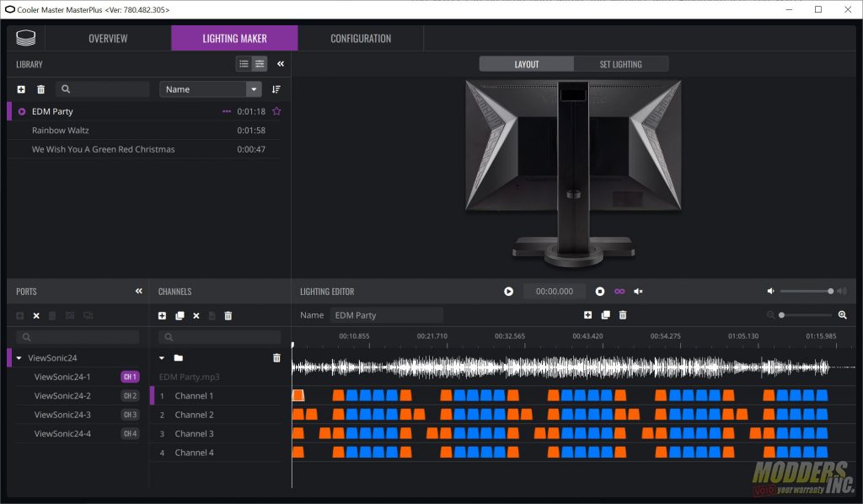Viewport: 863px width, 504px height.
Task: Add a new lighting effect block
Action: [x=587, y=314]
